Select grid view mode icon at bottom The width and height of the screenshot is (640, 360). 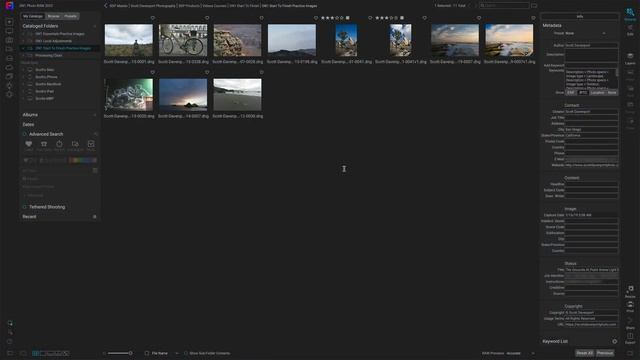[36, 353]
